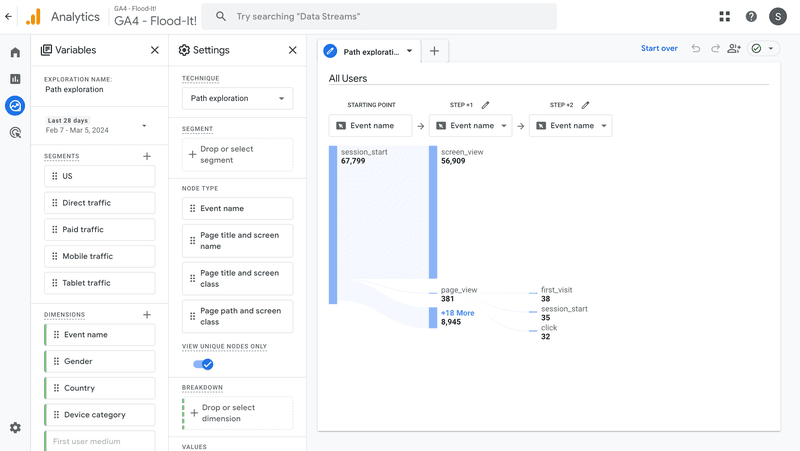This screenshot has width=800, height=451.
Task: Open the Reports icon in left sidebar
Action: tap(15, 79)
